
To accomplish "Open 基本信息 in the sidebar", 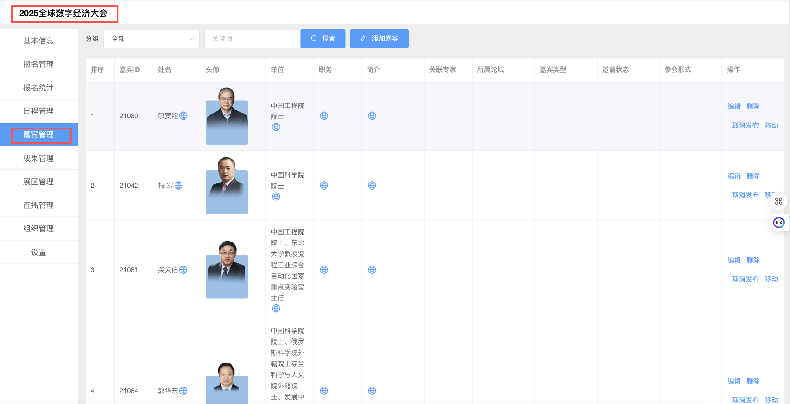I will coord(38,41).
